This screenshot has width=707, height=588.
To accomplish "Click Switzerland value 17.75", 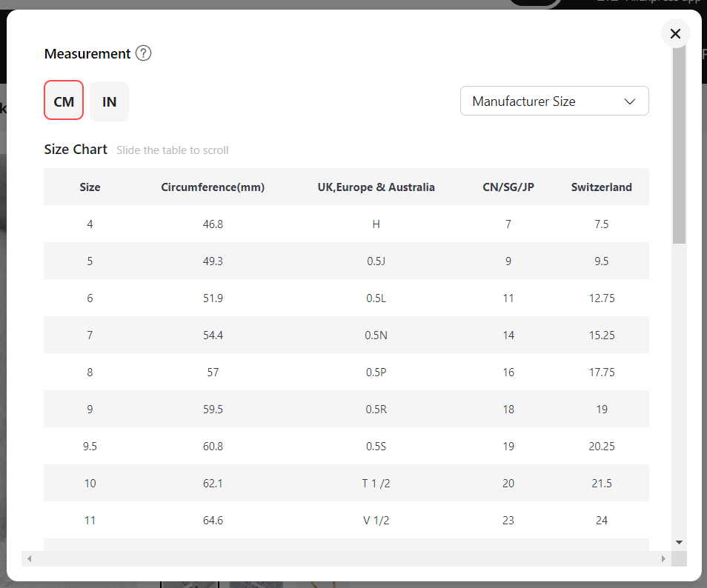I will coord(602,372).
